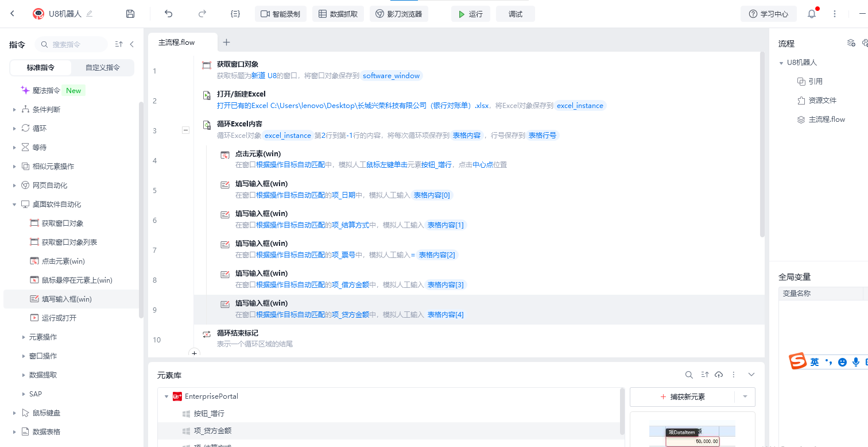Click the flow editor vertical scrollbar

pos(762,144)
